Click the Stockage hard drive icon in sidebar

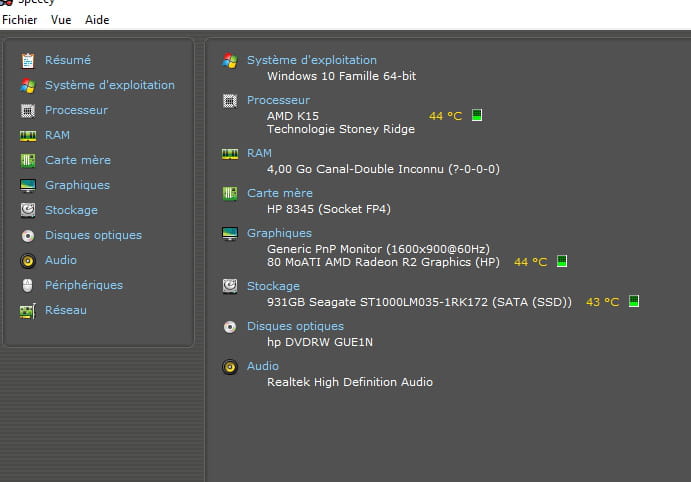(28, 210)
